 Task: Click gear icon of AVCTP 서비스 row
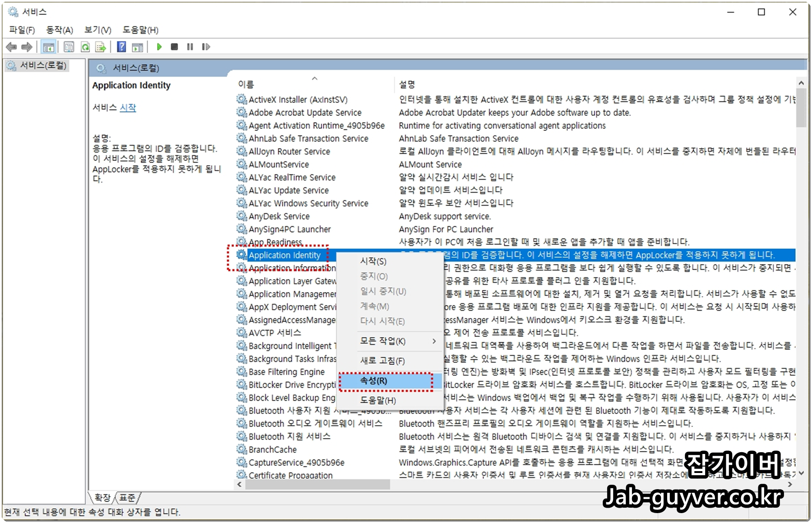pos(242,333)
